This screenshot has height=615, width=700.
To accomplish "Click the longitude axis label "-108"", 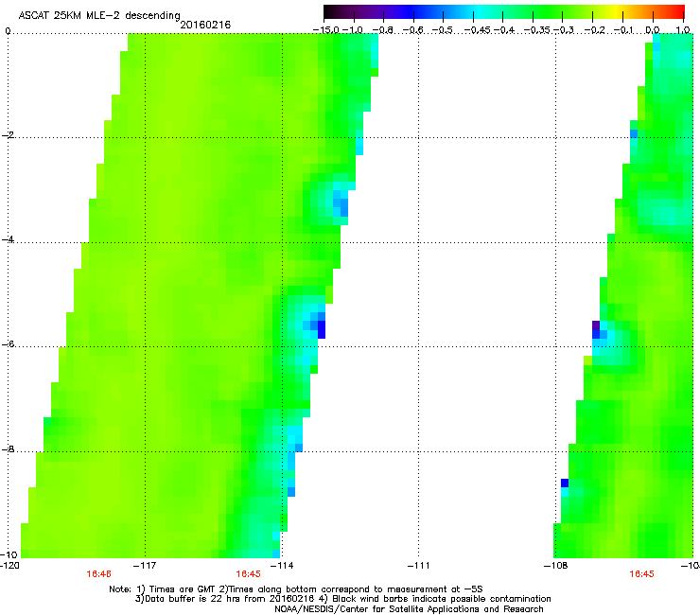I will 556,566.
